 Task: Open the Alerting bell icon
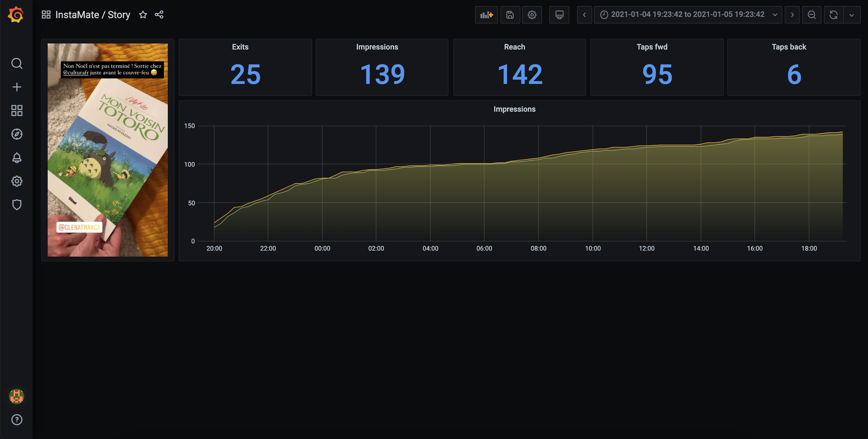tap(17, 158)
